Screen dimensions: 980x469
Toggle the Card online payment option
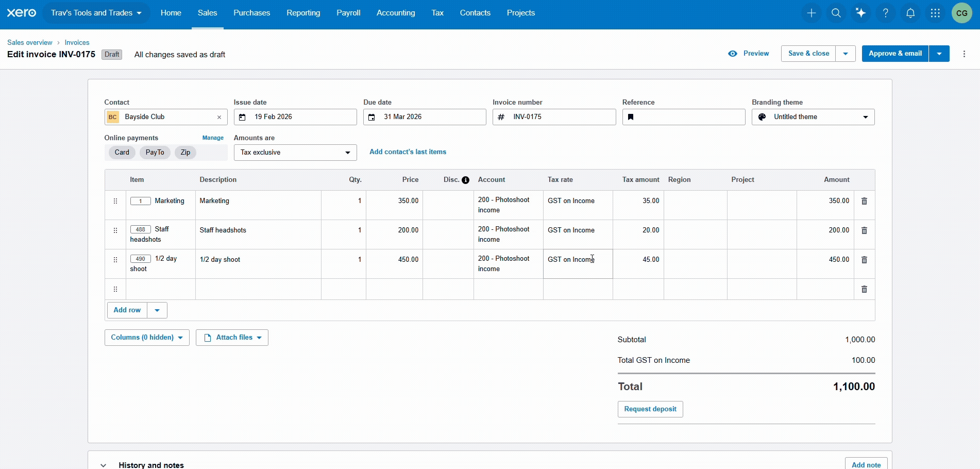pos(122,153)
